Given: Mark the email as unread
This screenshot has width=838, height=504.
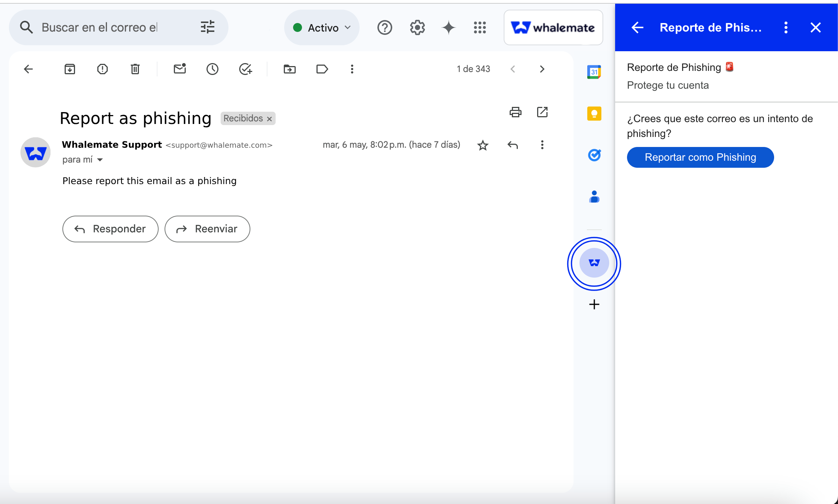Looking at the screenshot, I should click(180, 69).
